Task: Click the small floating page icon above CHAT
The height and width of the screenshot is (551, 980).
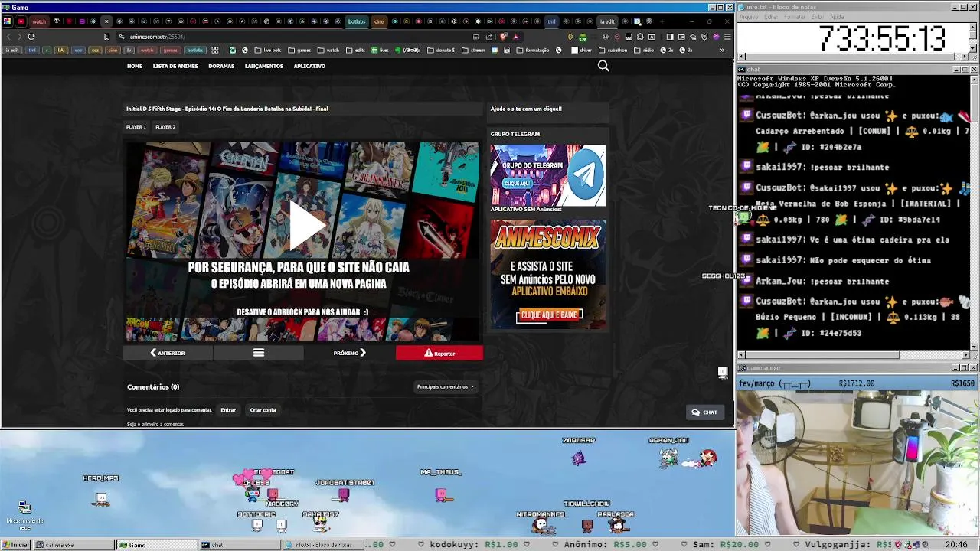Action: point(722,373)
